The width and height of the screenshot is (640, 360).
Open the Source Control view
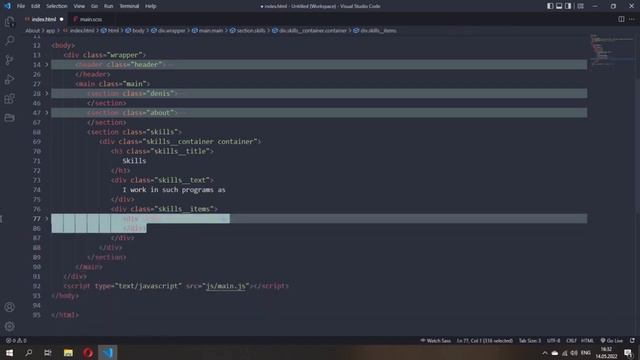pos(9,60)
